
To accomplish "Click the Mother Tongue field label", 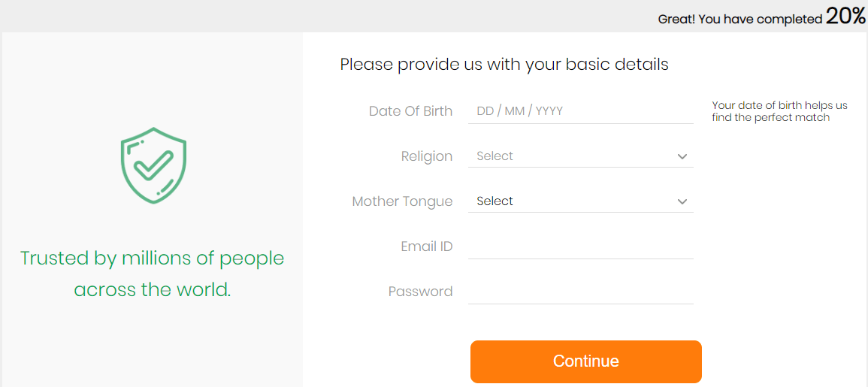I will (x=403, y=201).
